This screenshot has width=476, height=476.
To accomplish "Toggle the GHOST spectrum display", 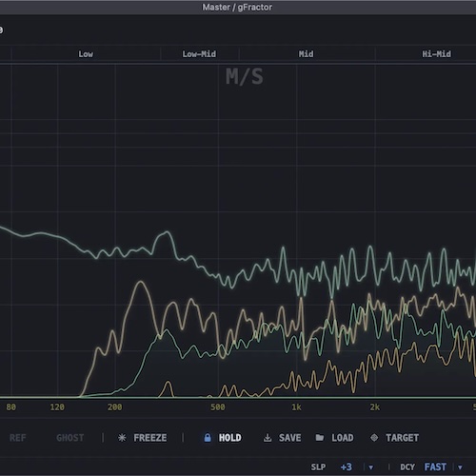I will (70, 438).
